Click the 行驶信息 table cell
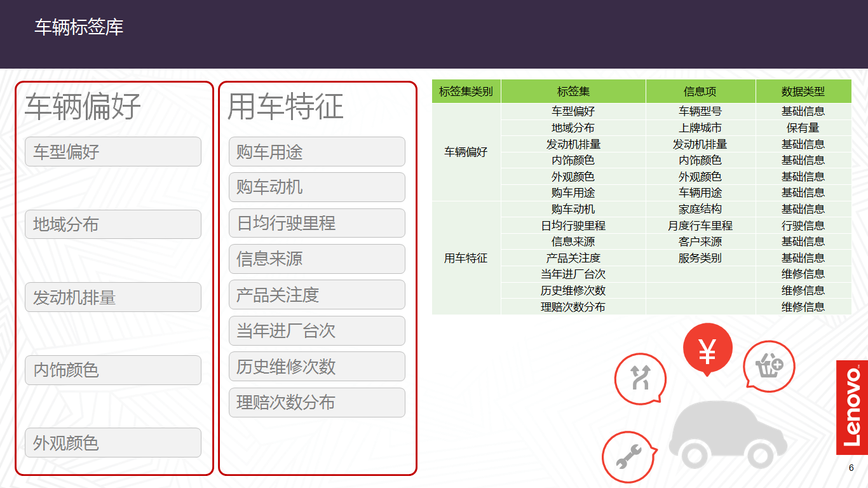Image resolution: width=868 pixels, height=488 pixels. coord(803,226)
